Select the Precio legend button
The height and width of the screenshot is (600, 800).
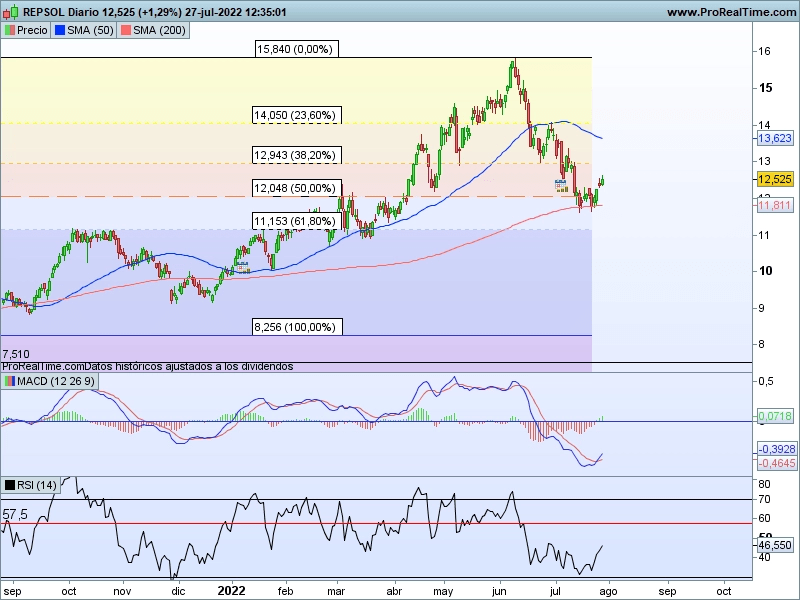tap(26, 30)
